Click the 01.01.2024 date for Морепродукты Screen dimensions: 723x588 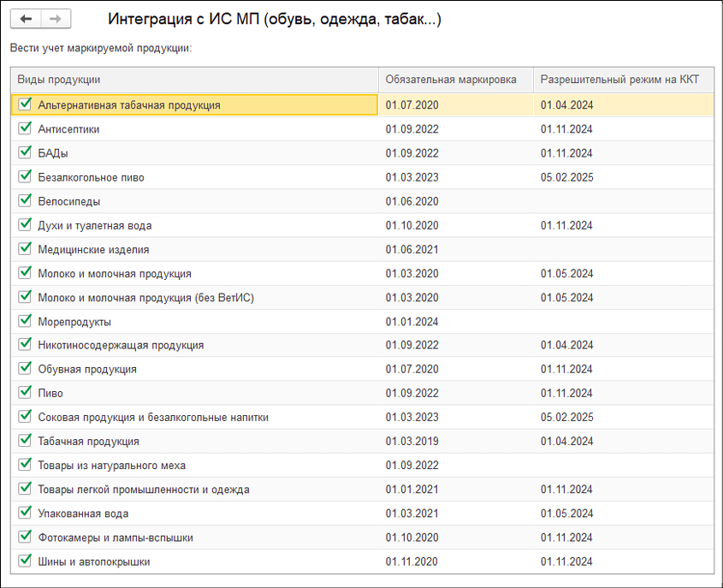412,322
